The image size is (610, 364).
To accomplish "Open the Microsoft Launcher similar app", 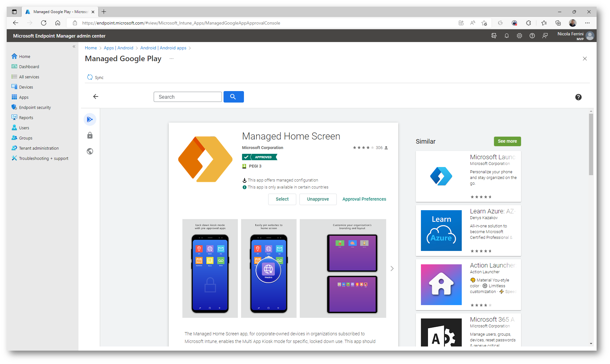I will click(468, 176).
